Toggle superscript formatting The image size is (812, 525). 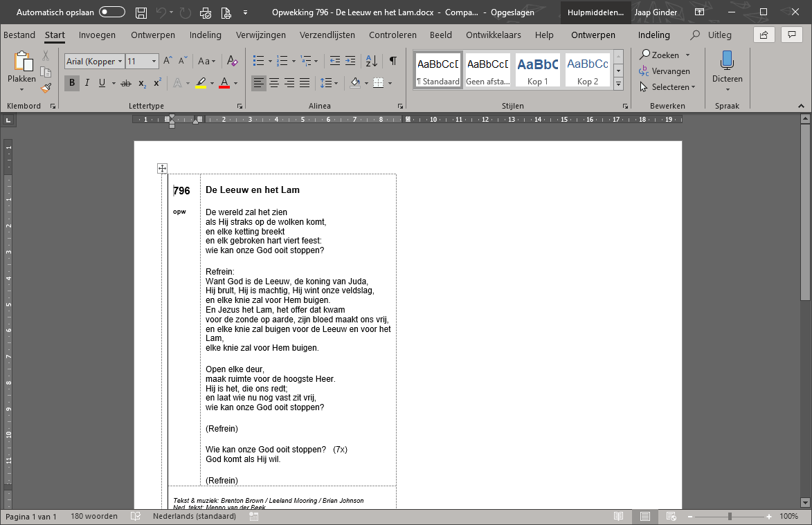(x=157, y=83)
